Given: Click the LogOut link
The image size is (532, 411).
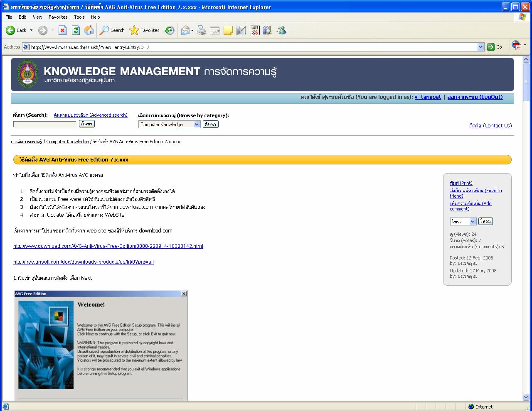Looking at the screenshot, I should (x=475, y=97).
